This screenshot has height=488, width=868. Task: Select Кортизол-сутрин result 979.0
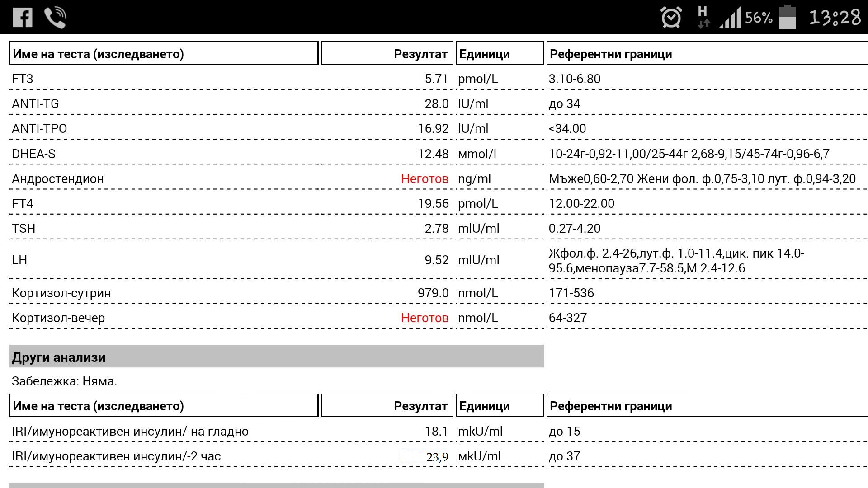[433, 293]
